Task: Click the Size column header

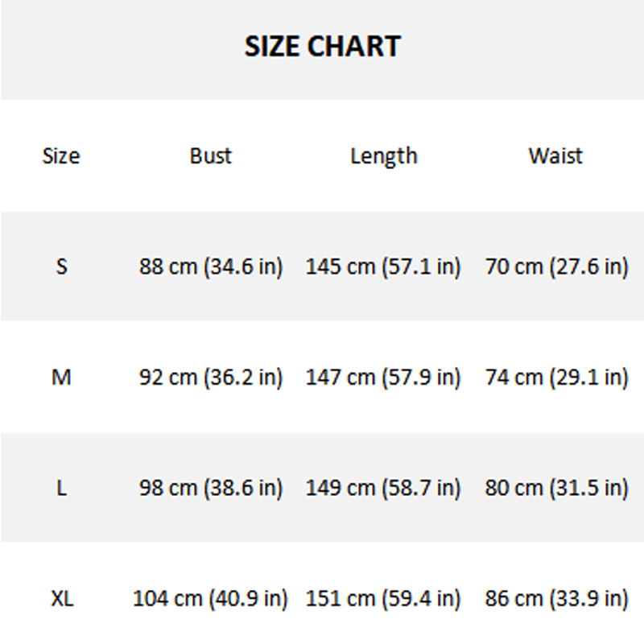Action: pyautogui.click(x=61, y=155)
